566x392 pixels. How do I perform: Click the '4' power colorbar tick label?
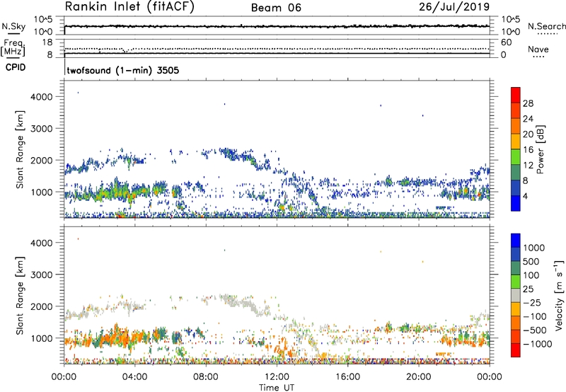coord(525,197)
